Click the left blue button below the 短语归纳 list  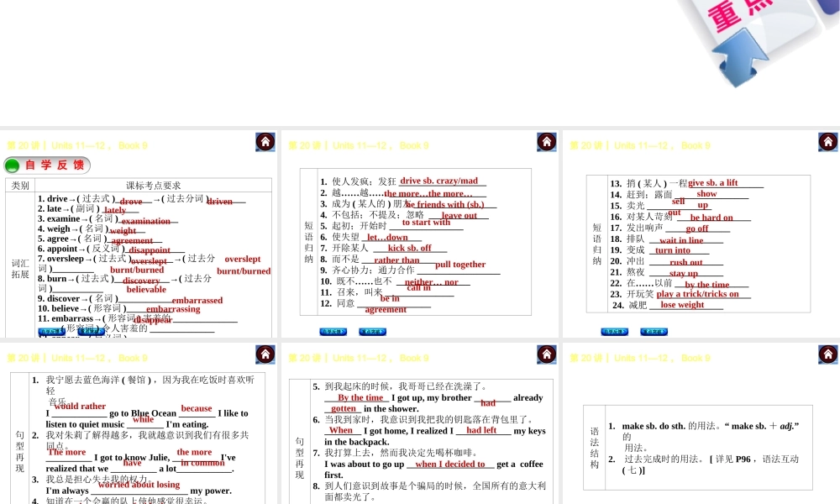pyautogui.click(x=333, y=332)
